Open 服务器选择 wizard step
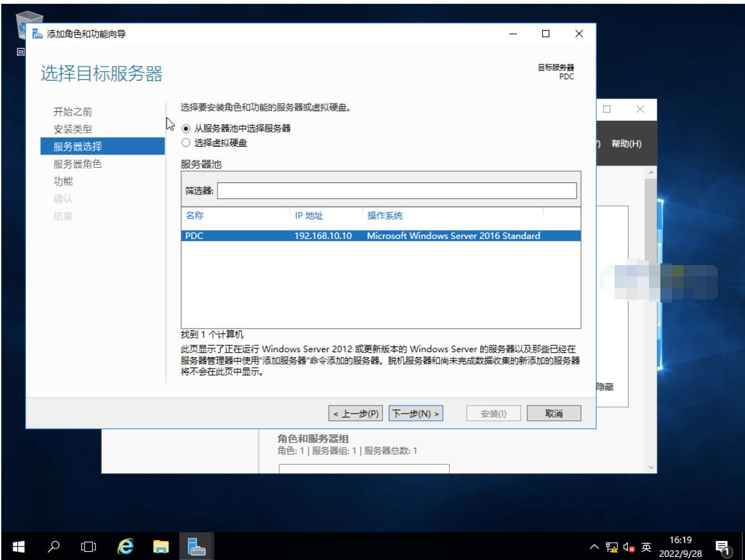This screenshot has width=745, height=560. tap(102, 146)
